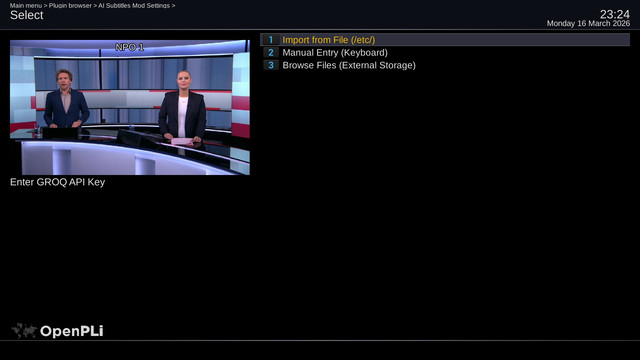Click the NPO 1 live TV preview
The width and height of the screenshot is (640, 360).
(x=130, y=107)
